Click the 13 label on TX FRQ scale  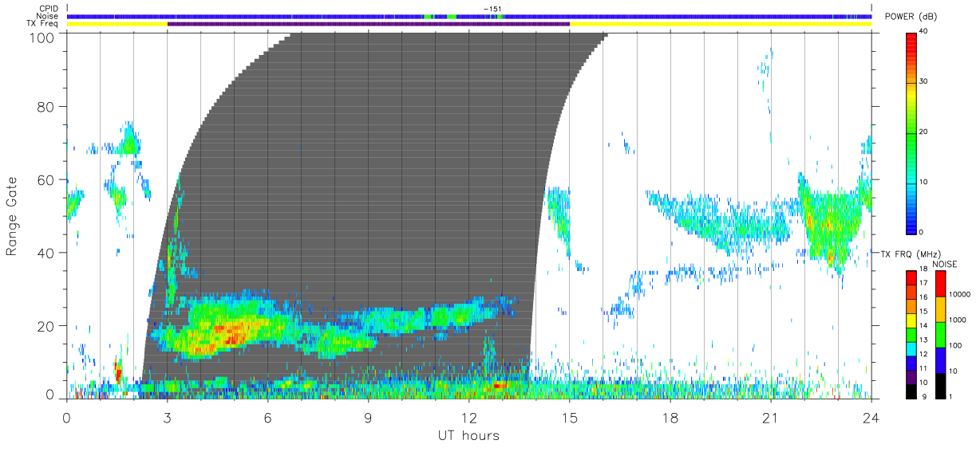click(x=924, y=340)
